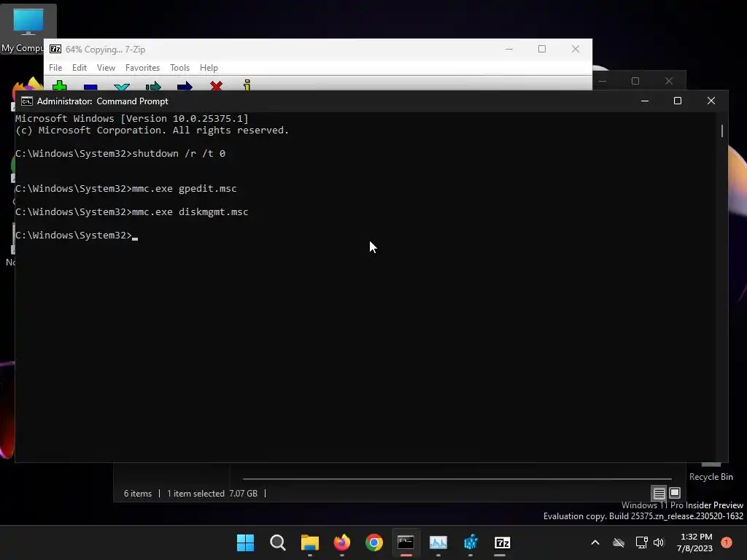Click the Command Prompt title bar icon
Image resolution: width=747 pixels, height=560 pixels.
27,101
